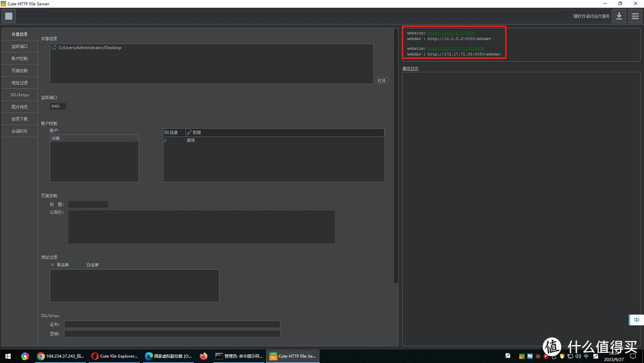Switch to Opera Cute File Explorer window
Screen dimensions: 644x363
click(114, 356)
